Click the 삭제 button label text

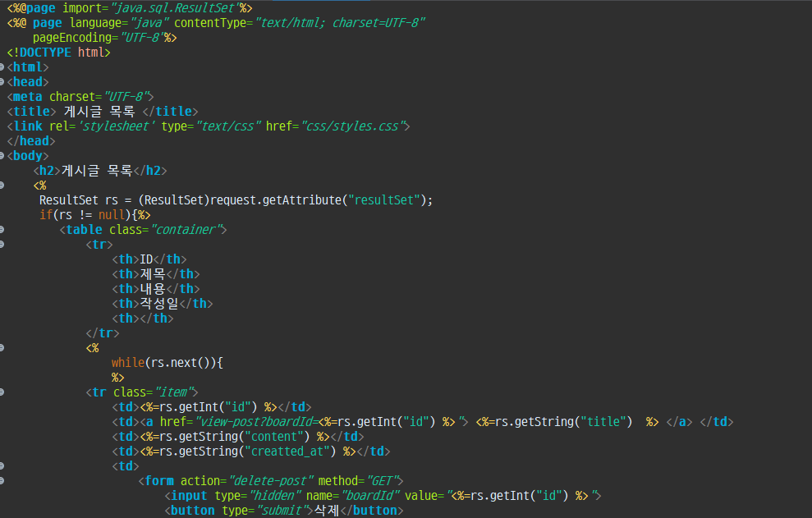(327, 511)
